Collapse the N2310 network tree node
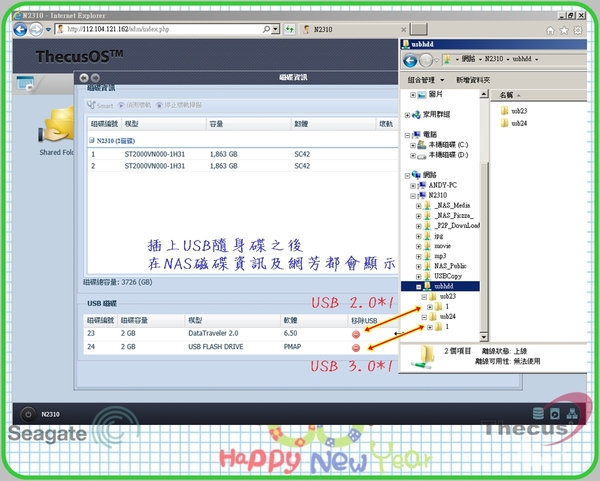Image resolution: width=600 pixels, height=481 pixels. 412,196
